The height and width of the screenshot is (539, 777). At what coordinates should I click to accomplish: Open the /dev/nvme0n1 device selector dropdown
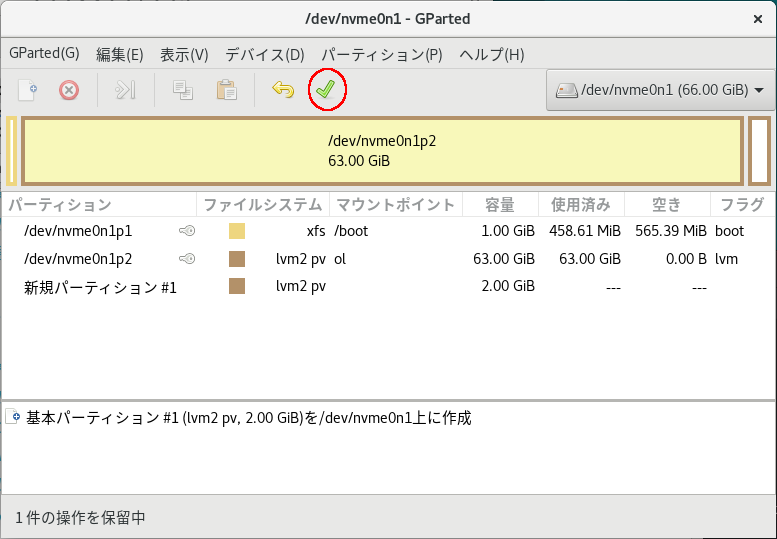(659, 90)
